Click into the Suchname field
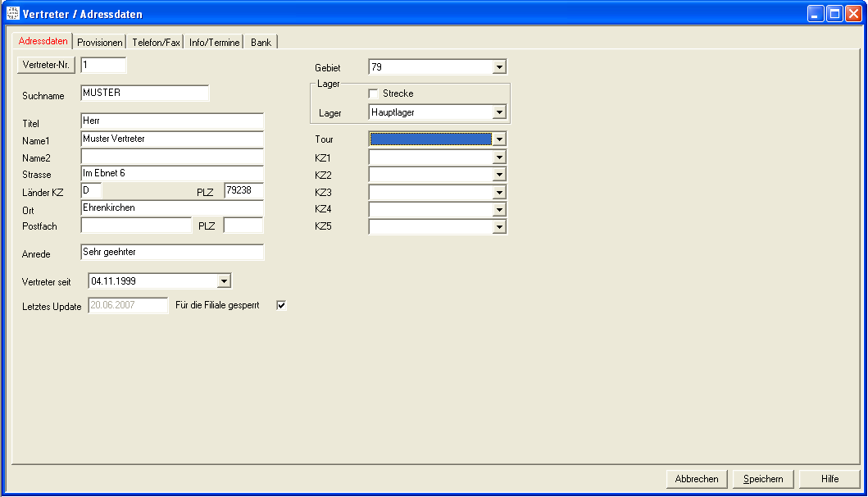 [x=145, y=93]
